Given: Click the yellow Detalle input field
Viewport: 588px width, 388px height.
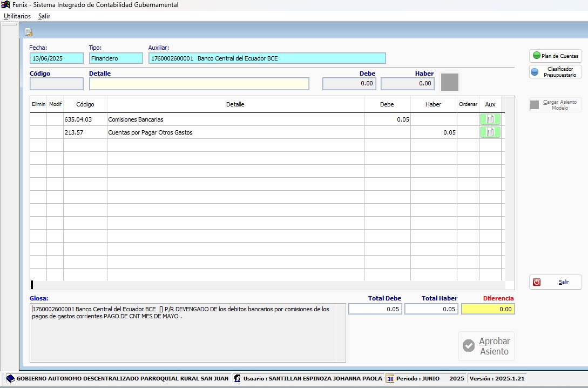Looking at the screenshot, I should point(199,84).
